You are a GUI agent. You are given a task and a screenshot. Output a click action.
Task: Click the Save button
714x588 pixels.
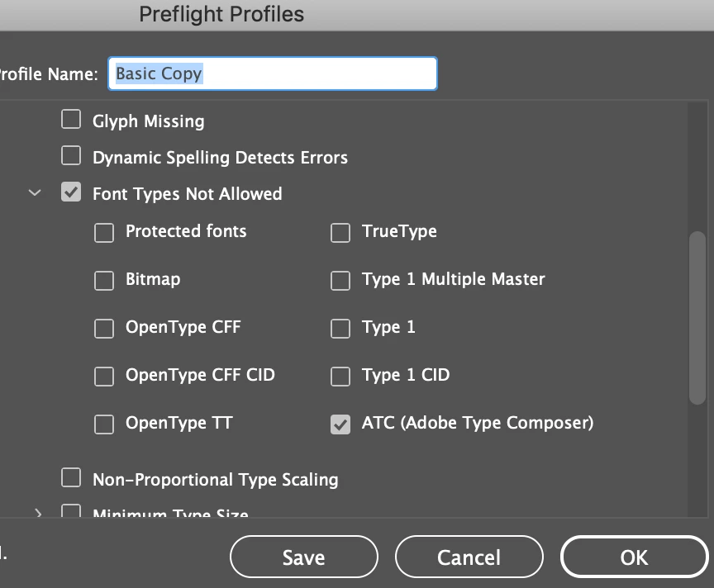tap(303, 557)
